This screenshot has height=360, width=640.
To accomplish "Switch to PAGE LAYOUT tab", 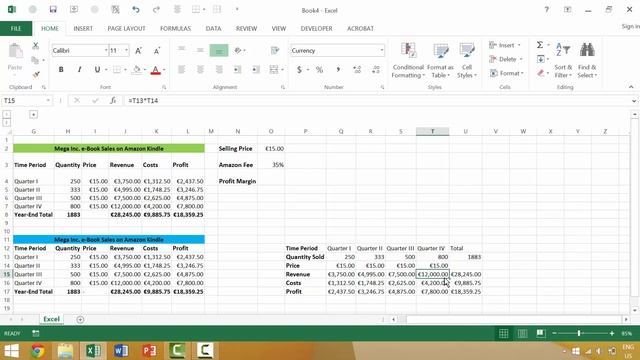I will pyautogui.click(x=126, y=29).
